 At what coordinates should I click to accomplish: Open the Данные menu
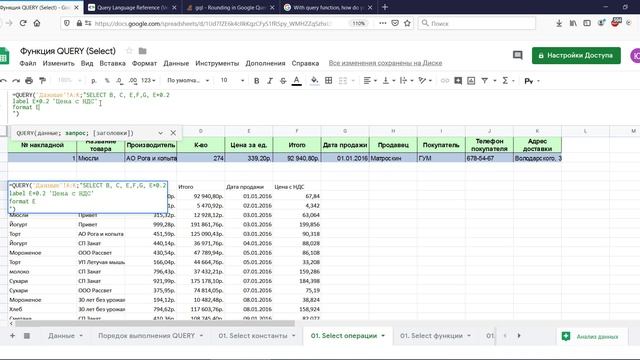(176, 63)
